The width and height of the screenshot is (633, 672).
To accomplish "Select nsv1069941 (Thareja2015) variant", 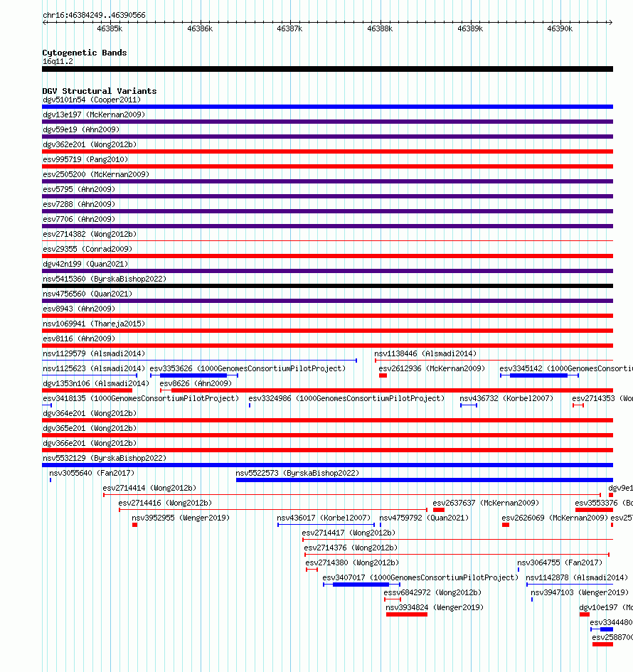I will (x=327, y=331).
